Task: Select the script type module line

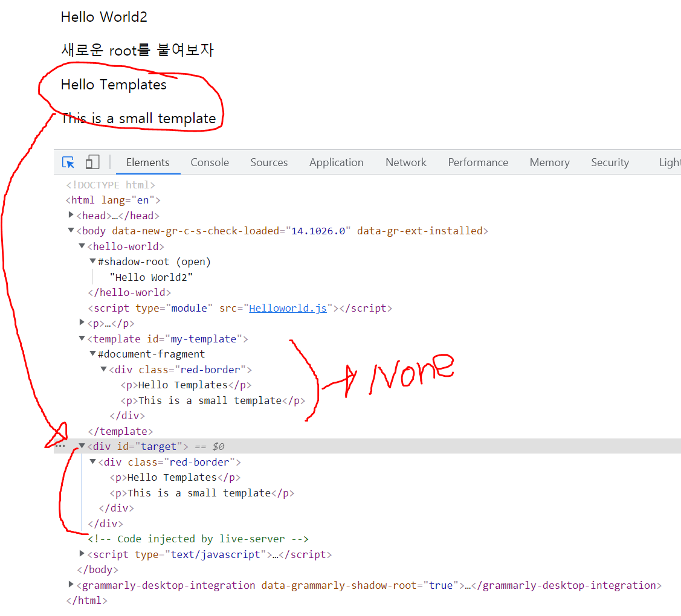Action: 240,308
